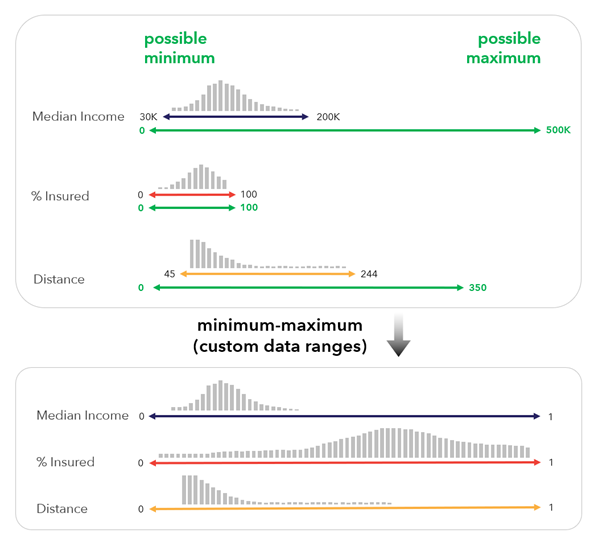
Task: Click the orange 45–244 distance arrow
Action: click(267, 274)
